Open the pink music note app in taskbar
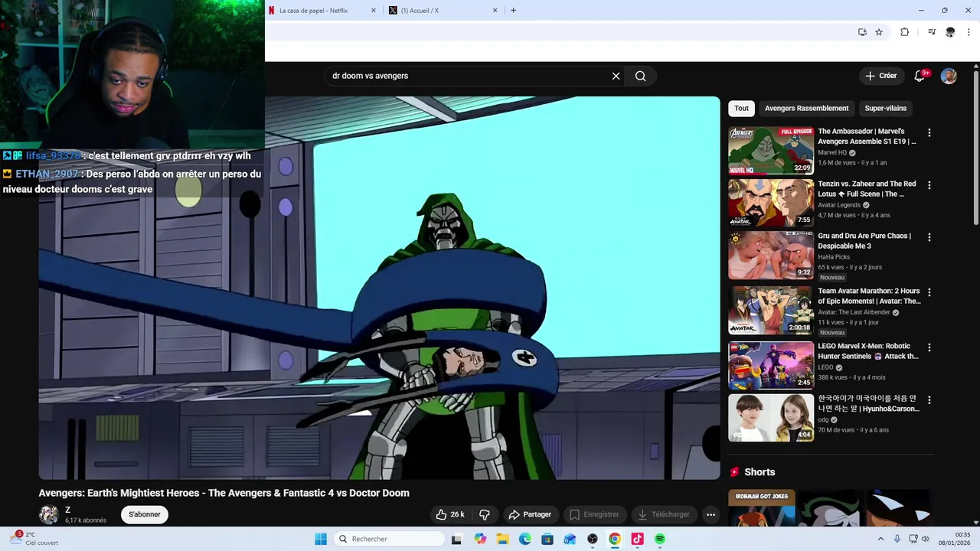Image resolution: width=980 pixels, height=551 pixels. pos(637,539)
